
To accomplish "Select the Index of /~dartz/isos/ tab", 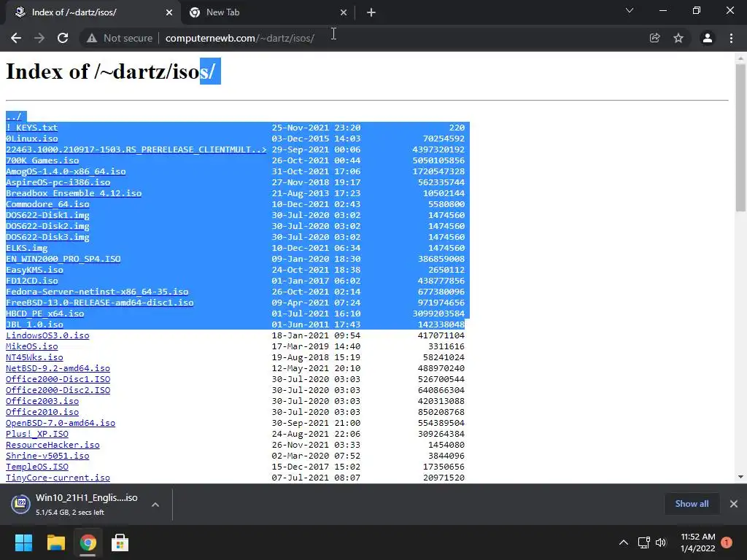I will point(93,13).
